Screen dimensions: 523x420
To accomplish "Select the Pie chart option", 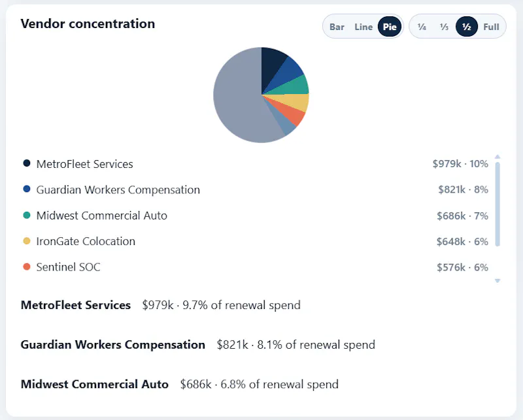I will [390, 27].
